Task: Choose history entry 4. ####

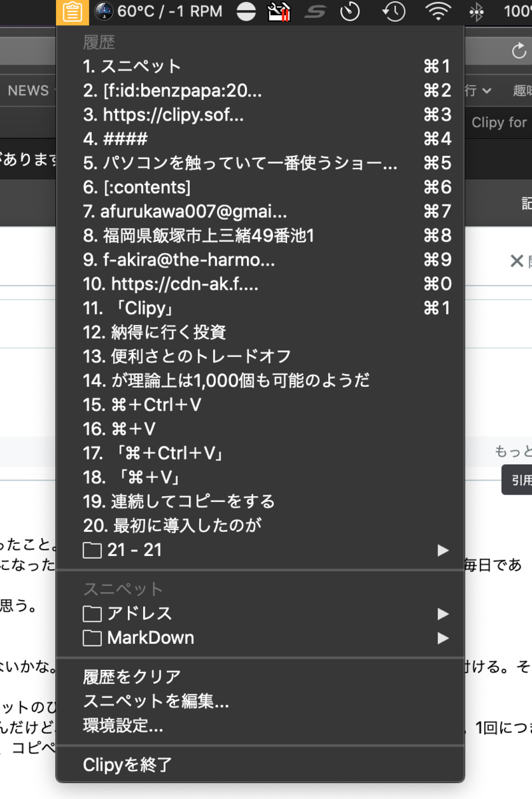Action: 260,138
